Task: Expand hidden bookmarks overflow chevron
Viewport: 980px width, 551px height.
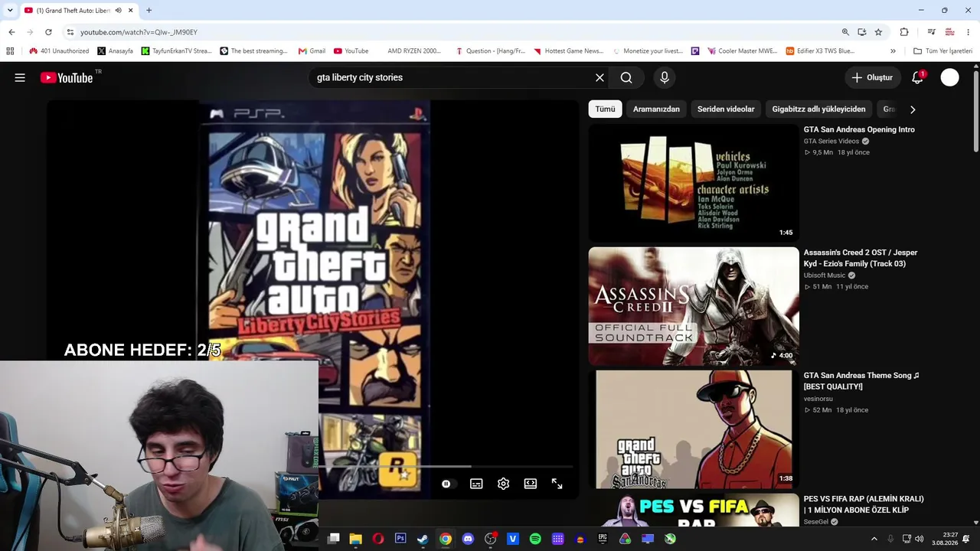Action: (x=893, y=51)
